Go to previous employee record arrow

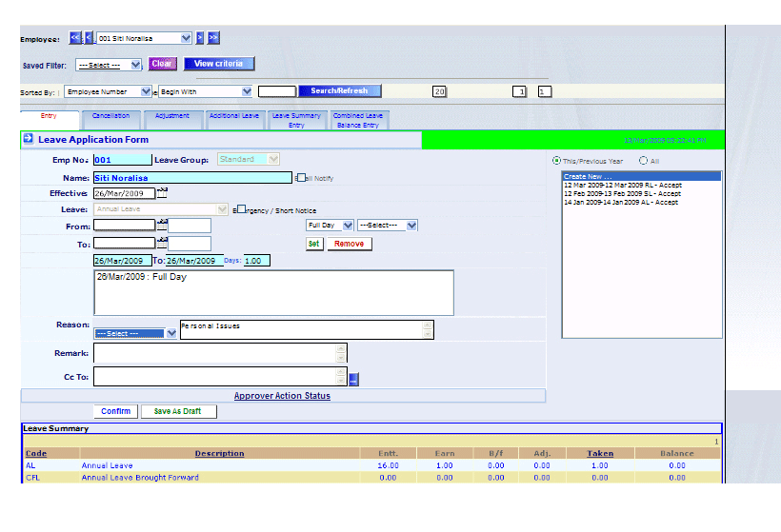(90, 38)
